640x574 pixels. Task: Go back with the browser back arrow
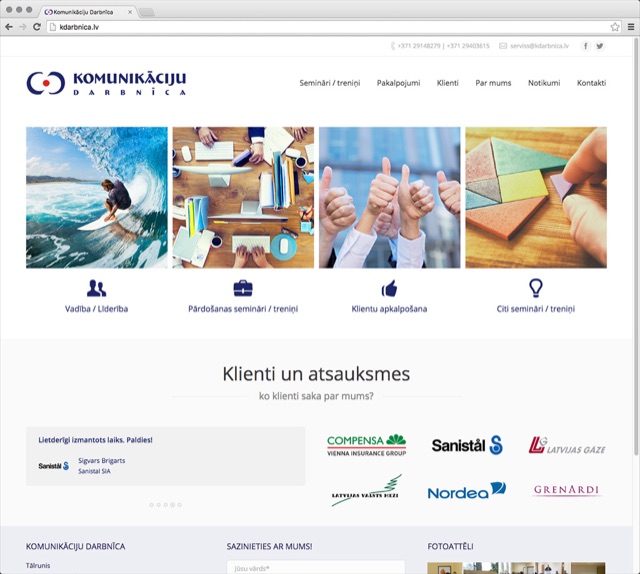click(x=9, y=27)
